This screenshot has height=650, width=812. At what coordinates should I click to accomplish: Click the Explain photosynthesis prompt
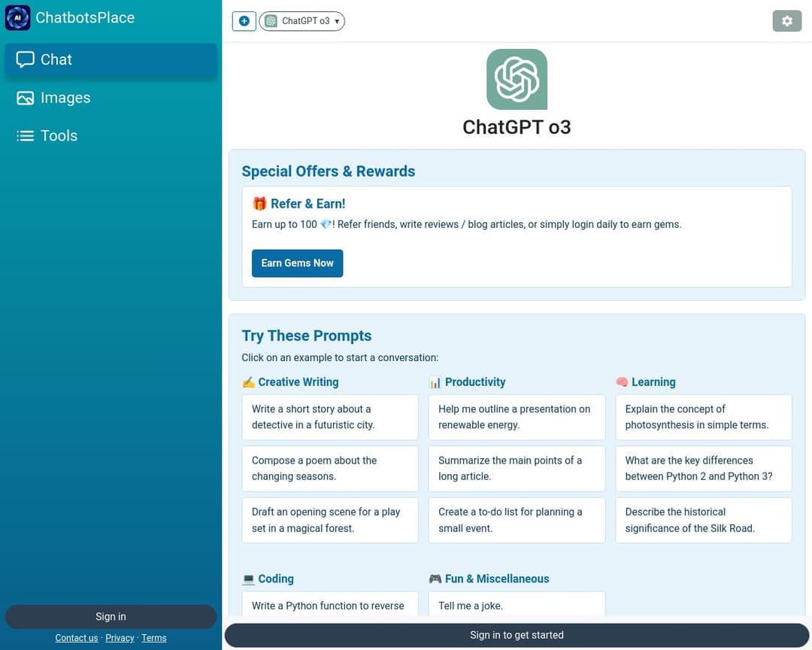(702, 417)
